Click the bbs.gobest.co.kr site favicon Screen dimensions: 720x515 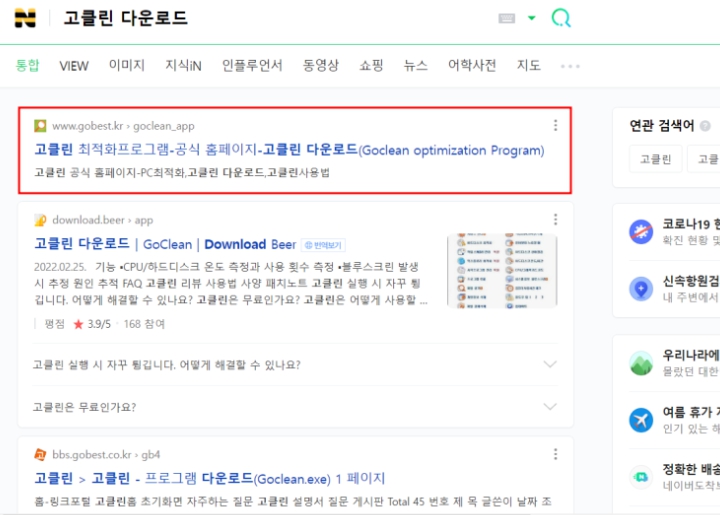(x=40, y=455)
